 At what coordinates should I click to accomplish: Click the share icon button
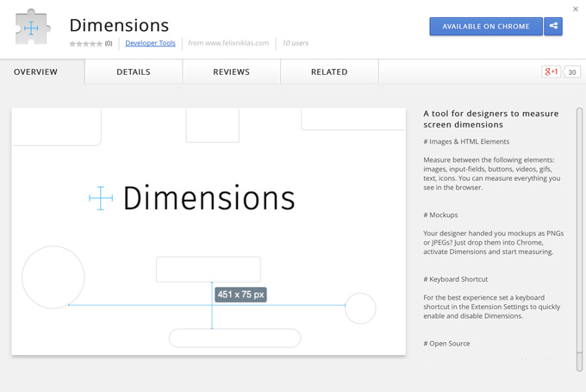pos(553,26)
